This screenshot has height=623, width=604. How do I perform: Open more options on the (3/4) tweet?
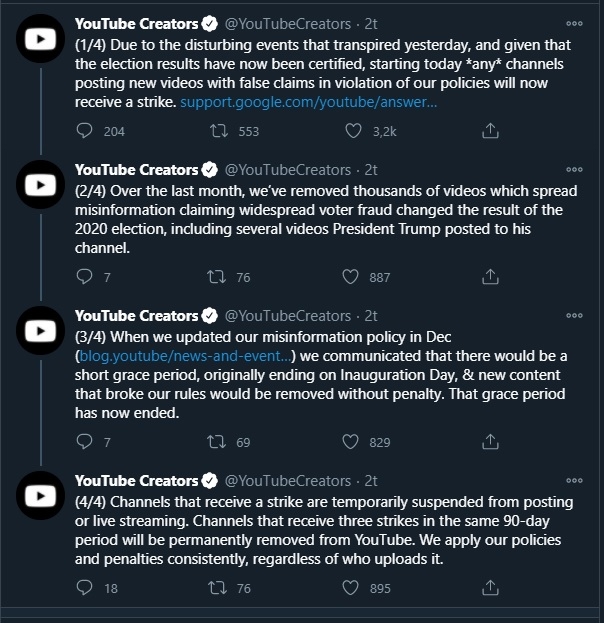[x=574, y=315]
